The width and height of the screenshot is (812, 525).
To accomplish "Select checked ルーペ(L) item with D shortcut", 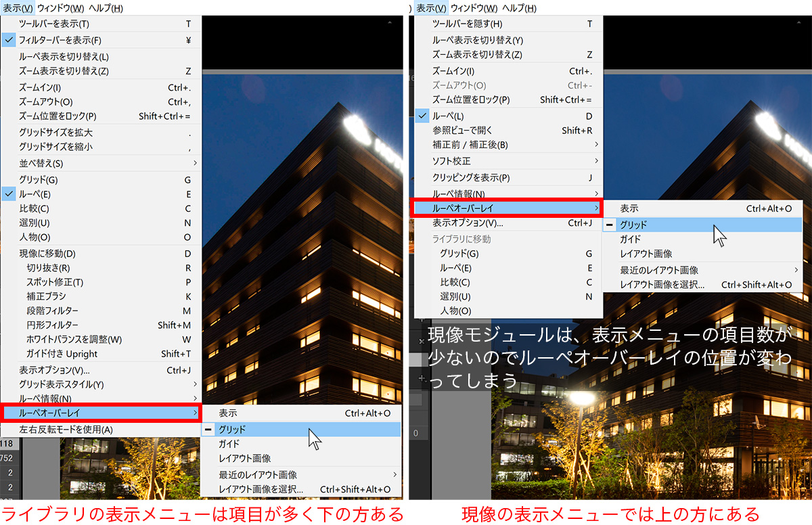I will tap(448, 116).
